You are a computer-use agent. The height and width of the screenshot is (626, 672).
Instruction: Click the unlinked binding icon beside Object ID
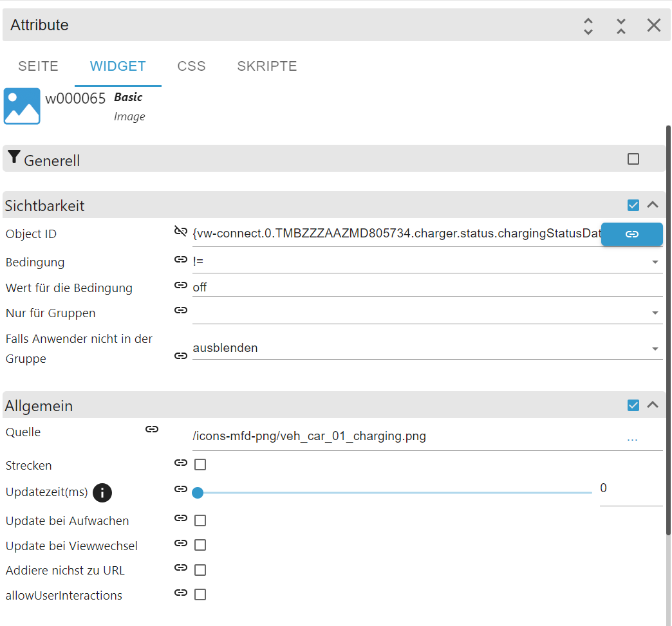[x=181, y=232]
